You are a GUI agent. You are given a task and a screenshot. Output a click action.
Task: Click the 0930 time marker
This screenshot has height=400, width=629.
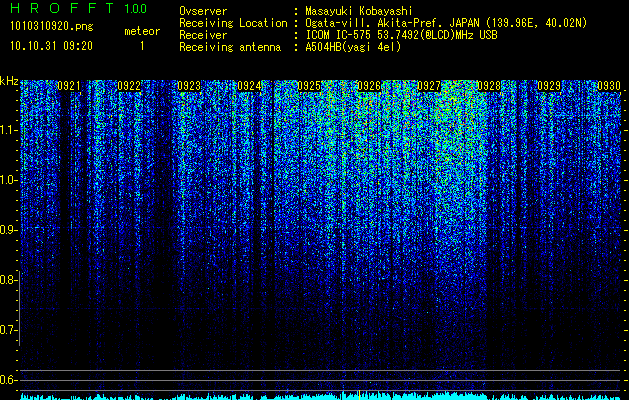[609, 86]
